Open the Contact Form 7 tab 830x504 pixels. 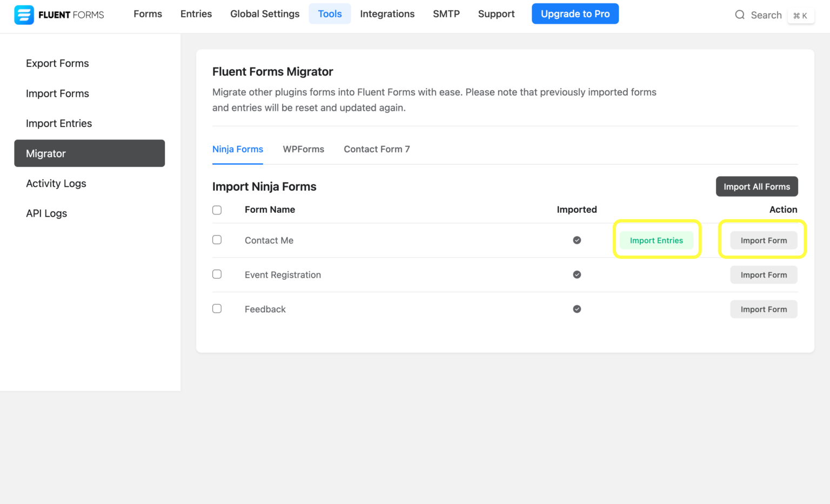377,149
